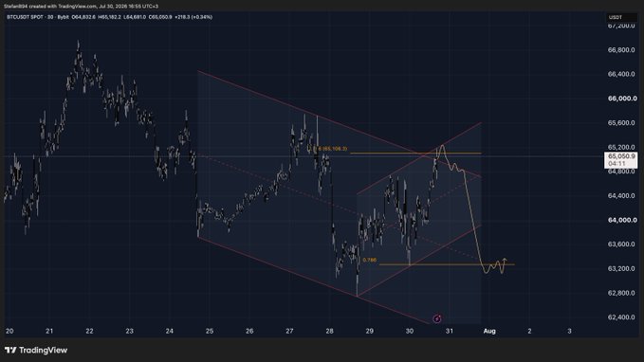Click date label 25 on time axis

(x=210, y=331)
